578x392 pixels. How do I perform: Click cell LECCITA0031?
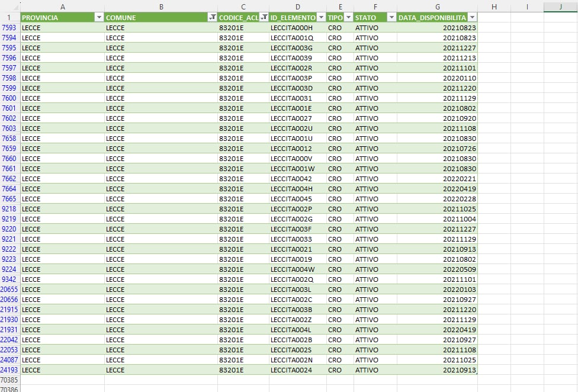(x=298, y=98)
